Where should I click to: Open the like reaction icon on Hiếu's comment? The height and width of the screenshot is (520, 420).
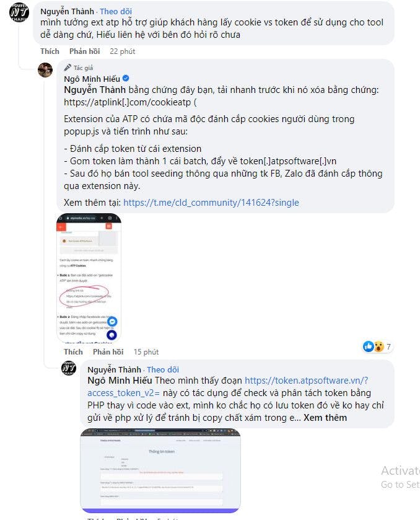click(369, 346)
